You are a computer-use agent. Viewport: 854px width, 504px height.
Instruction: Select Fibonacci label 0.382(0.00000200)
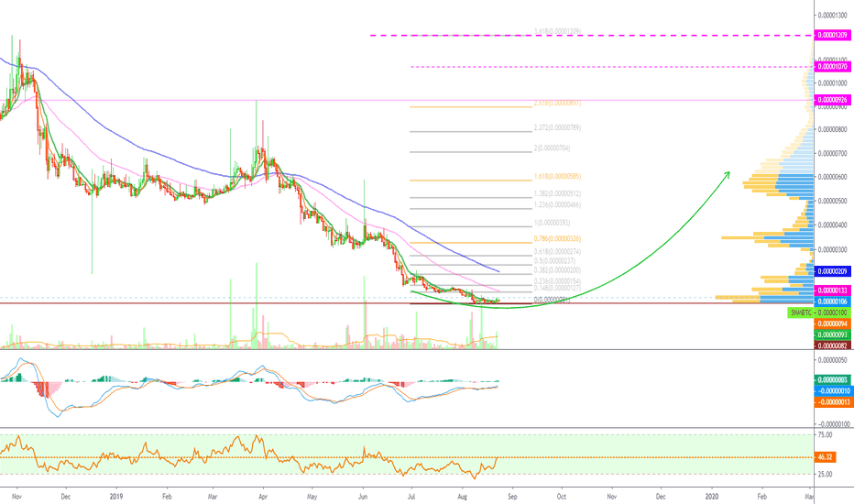pyautogui.click(x=557, y=271)
